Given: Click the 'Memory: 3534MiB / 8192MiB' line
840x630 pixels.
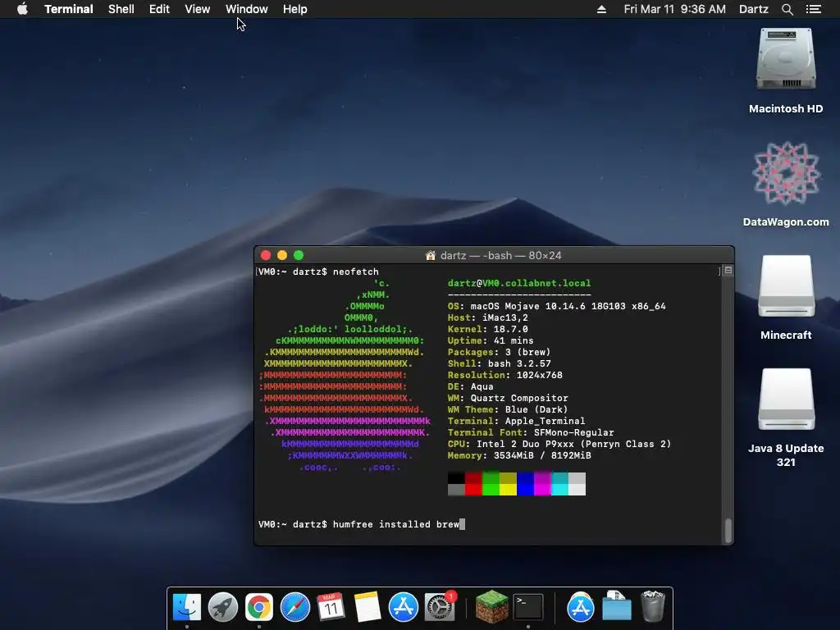Looking at the screenshot, I should pyautogui.click(x=519, y=455).
